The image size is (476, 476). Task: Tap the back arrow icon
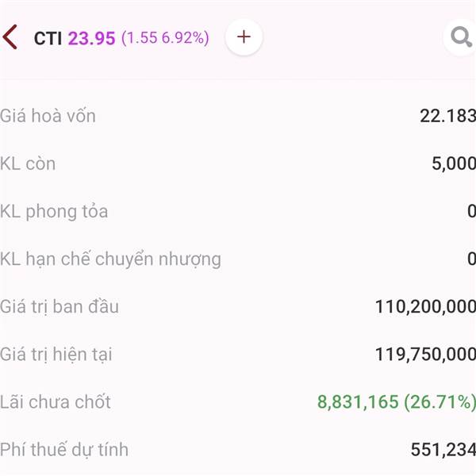click(x=10, y=37)
